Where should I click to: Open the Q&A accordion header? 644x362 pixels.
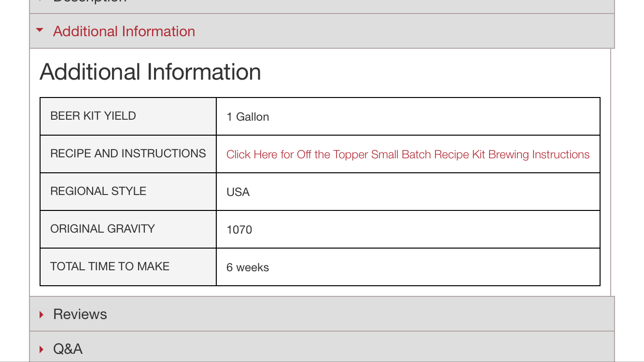322,347
